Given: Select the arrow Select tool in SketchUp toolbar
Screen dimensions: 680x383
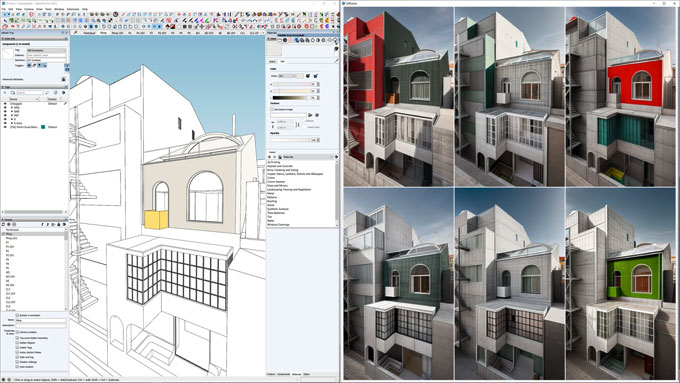Looking at the screenshot, I should [6, 14].
